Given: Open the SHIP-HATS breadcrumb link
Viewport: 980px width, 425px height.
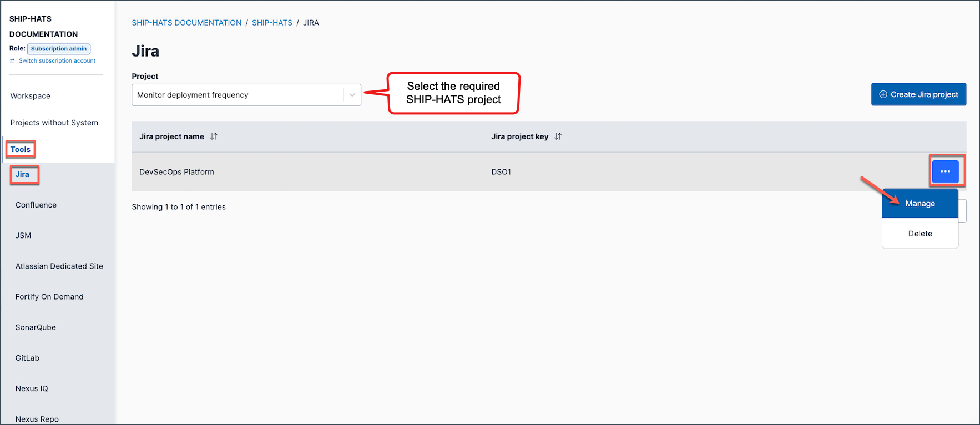Looking at the screenshot, I should click(x=272, y=23).
